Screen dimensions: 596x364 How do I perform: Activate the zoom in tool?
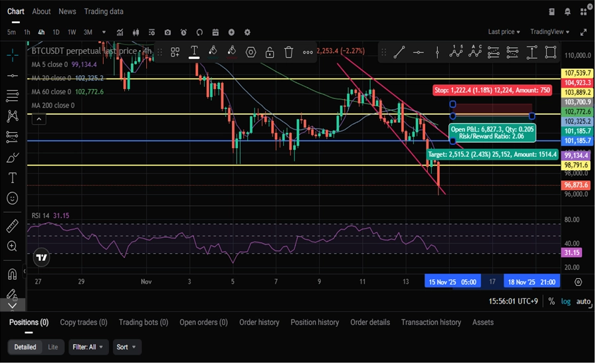(12, 246)
